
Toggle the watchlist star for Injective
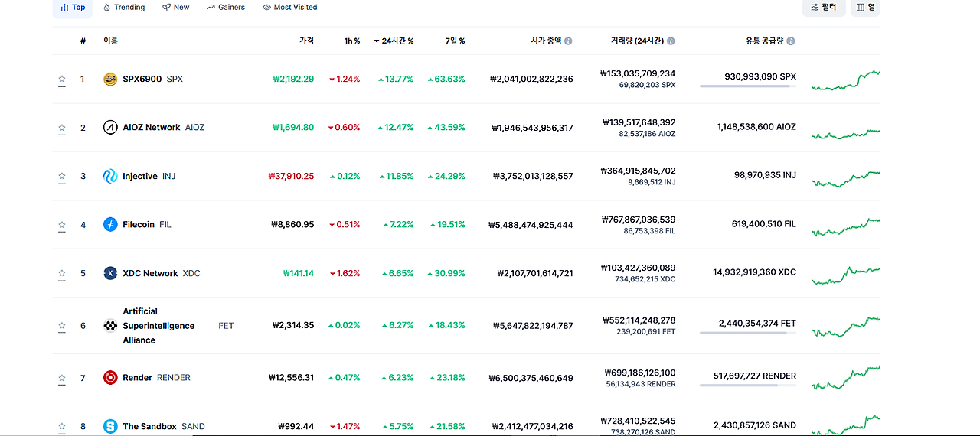[x=62, y=177]
